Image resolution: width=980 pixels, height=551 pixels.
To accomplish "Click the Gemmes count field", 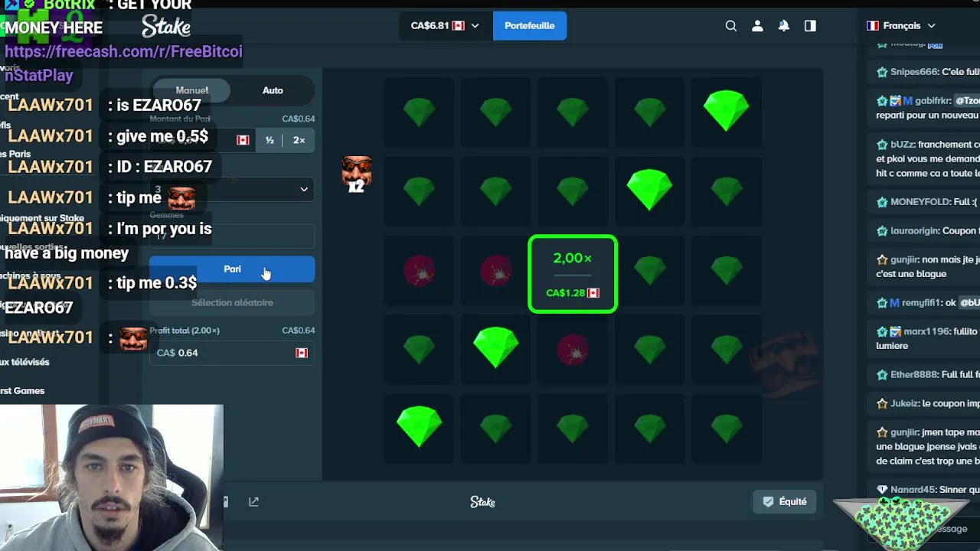I will coord(232,236).
